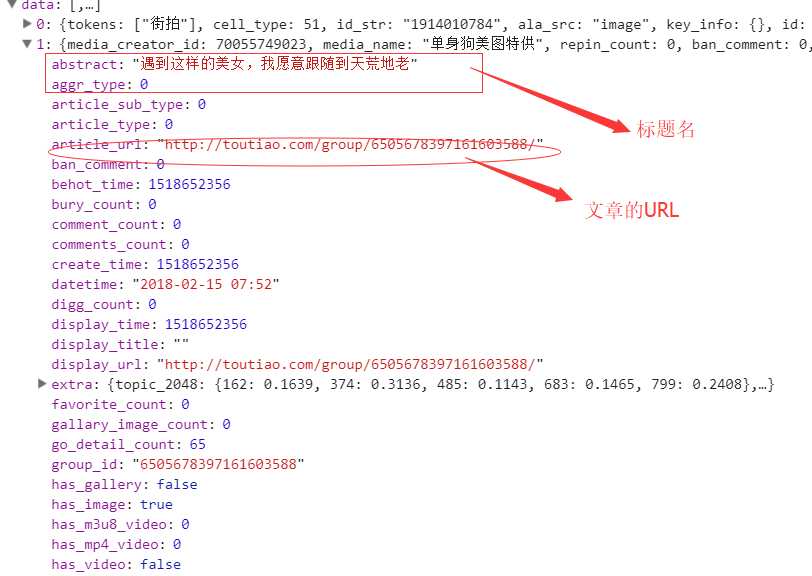The image size is (812, 576).
Task: Click the red 文章的URL annotation label
Action: (x=632, y=210)
